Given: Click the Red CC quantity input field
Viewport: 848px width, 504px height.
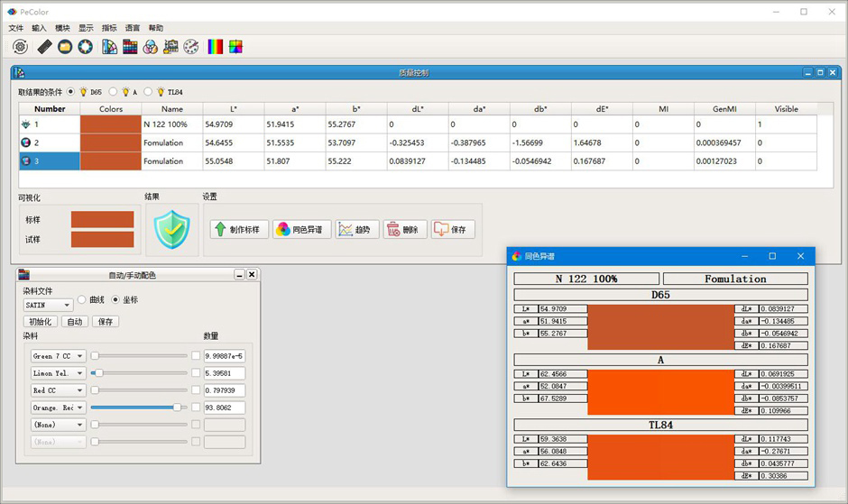Looking at the screenshot, I should (x=224, y=390).
